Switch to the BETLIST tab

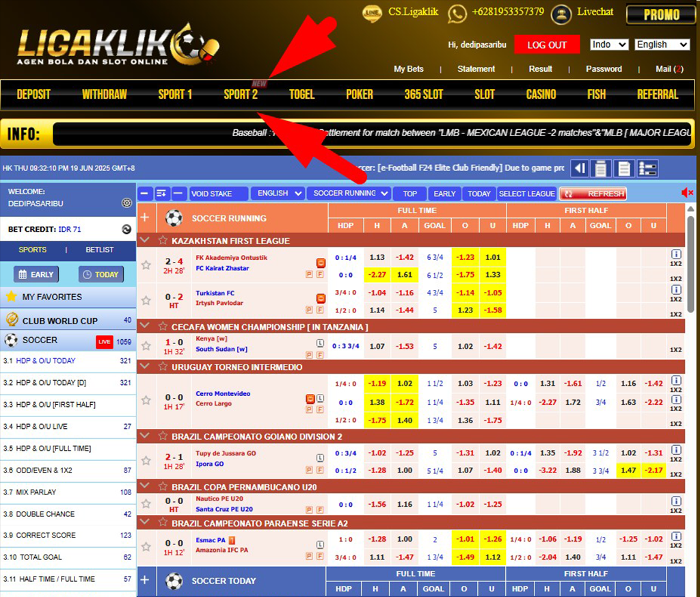tap(100, 250)
